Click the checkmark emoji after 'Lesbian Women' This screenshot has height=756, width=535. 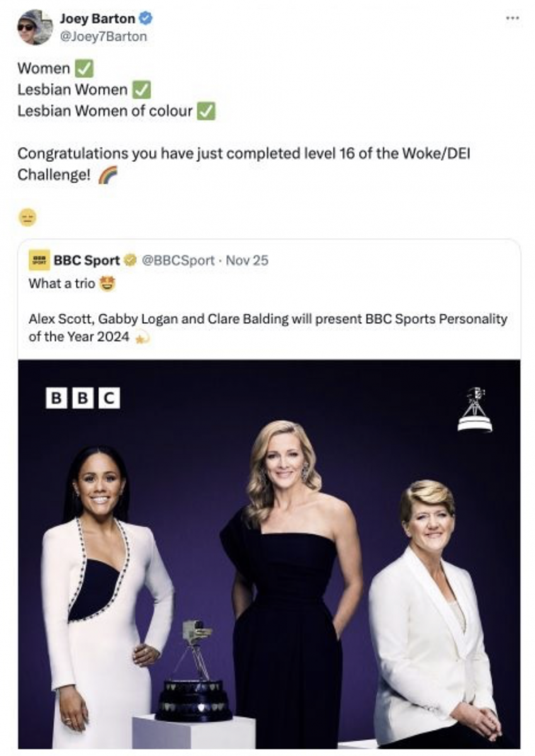point(141,90)
